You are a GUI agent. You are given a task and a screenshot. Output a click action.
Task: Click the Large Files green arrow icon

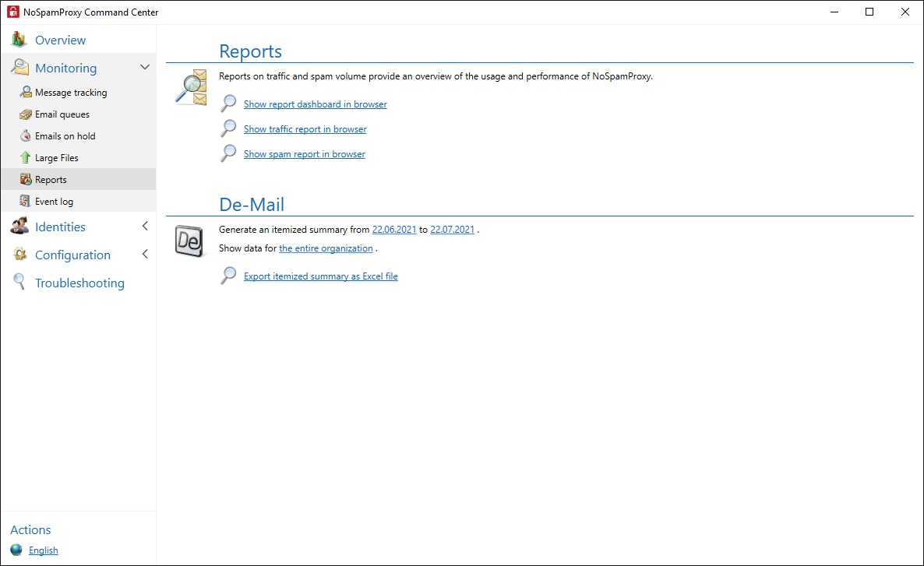coord(26,157)
